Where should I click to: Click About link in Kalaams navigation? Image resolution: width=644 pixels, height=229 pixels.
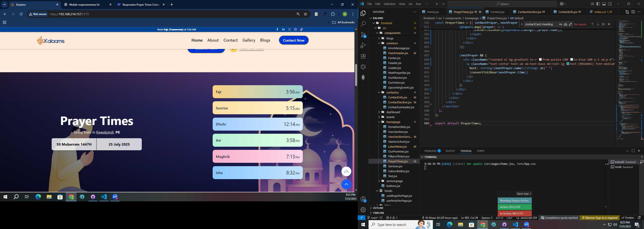coord(213,40)
